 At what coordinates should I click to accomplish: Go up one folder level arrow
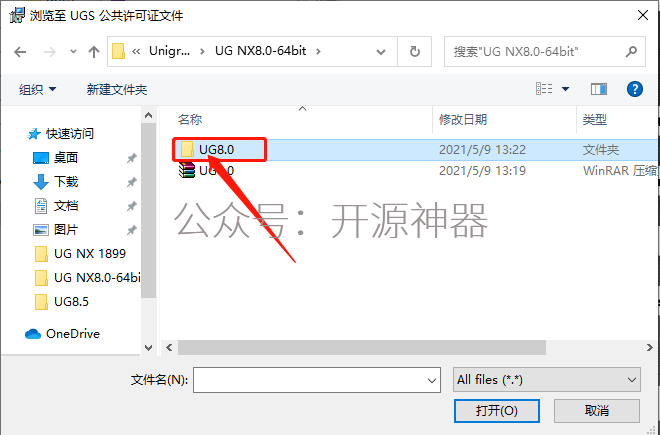coord(93,52)
